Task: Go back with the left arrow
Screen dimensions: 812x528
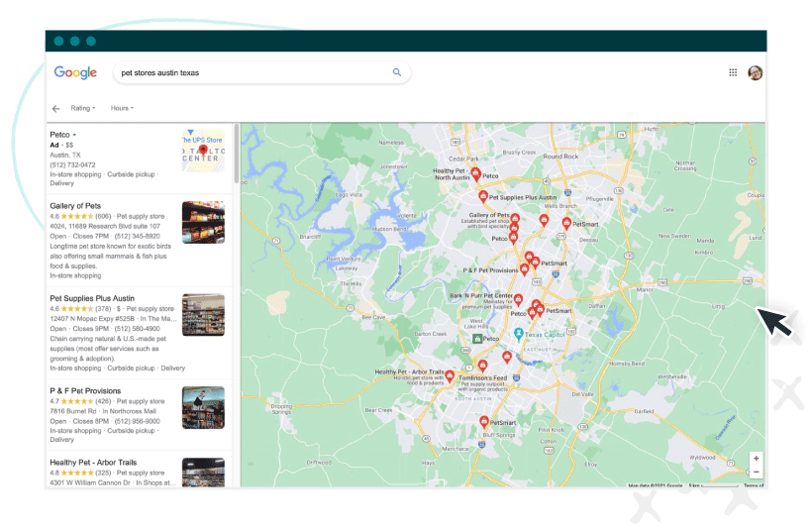Action: pos(55,108)
